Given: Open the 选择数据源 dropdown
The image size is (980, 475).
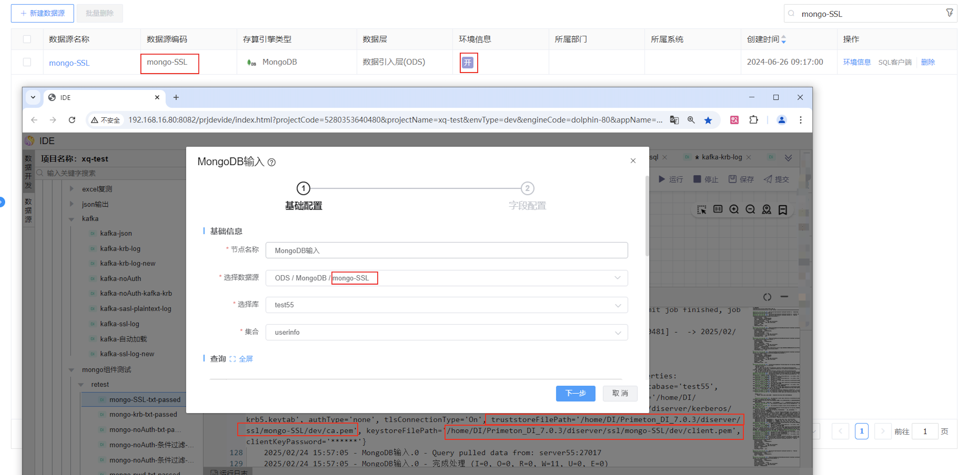Looking at the screenshot, I should coord(446,278).
